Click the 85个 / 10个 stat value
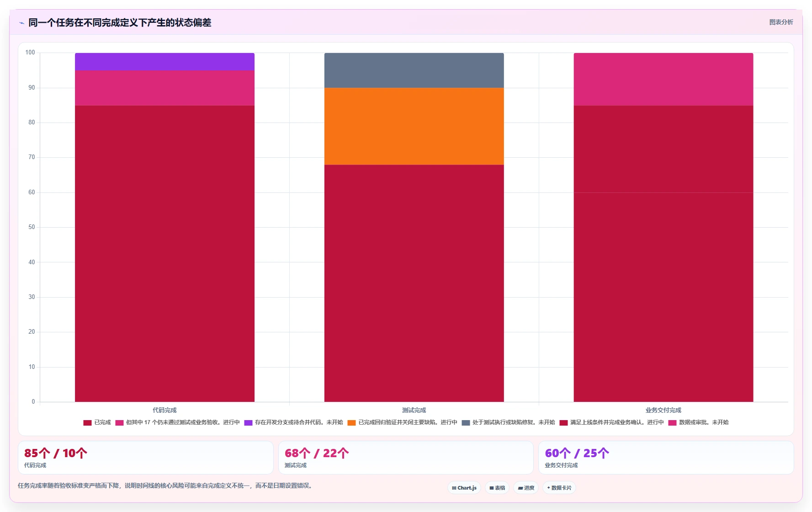Image resolution: width=812 pixels, height=512 pixels. pos(56,453)
